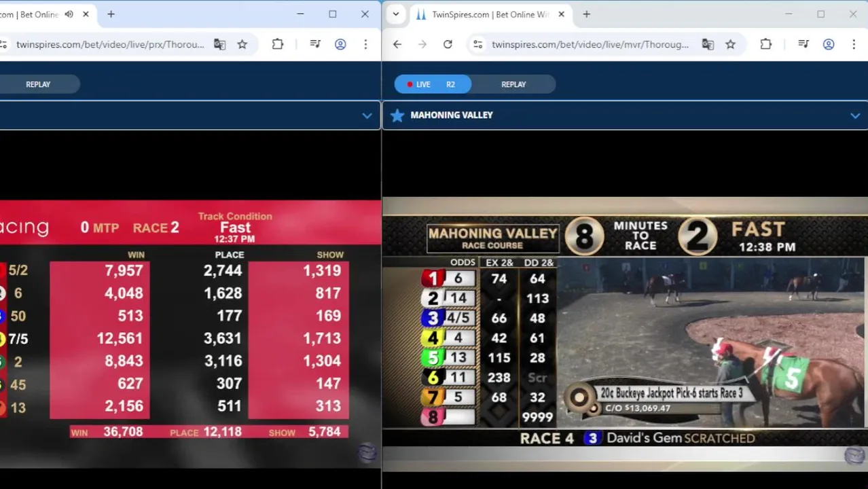Open Chrome menu dots in right window
This screenshot has height=489, width=868.
[854, 44]
